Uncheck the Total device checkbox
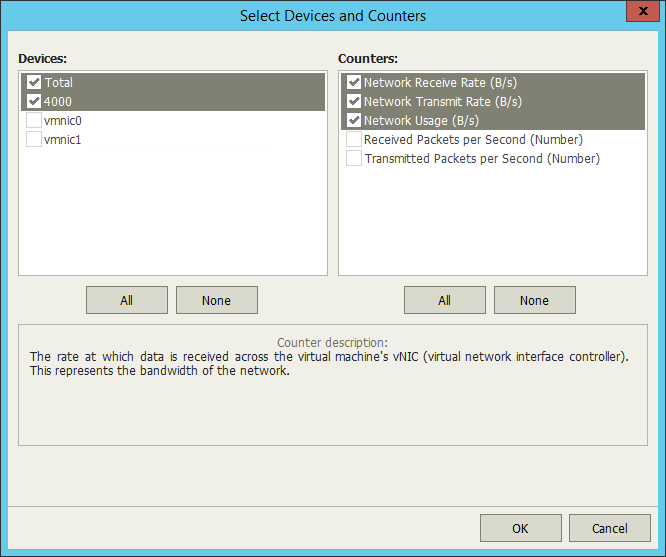666x557 pixels. point(34,82)
